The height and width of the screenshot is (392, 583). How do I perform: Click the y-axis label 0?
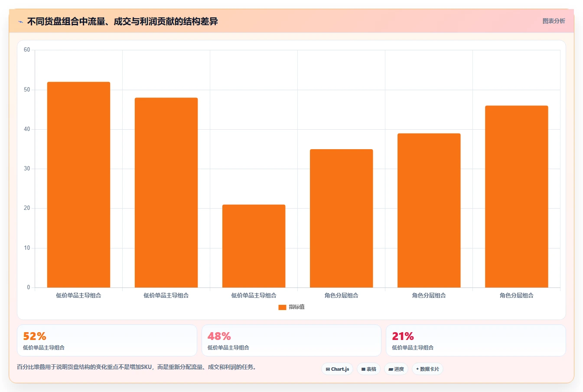pos(29,287)
